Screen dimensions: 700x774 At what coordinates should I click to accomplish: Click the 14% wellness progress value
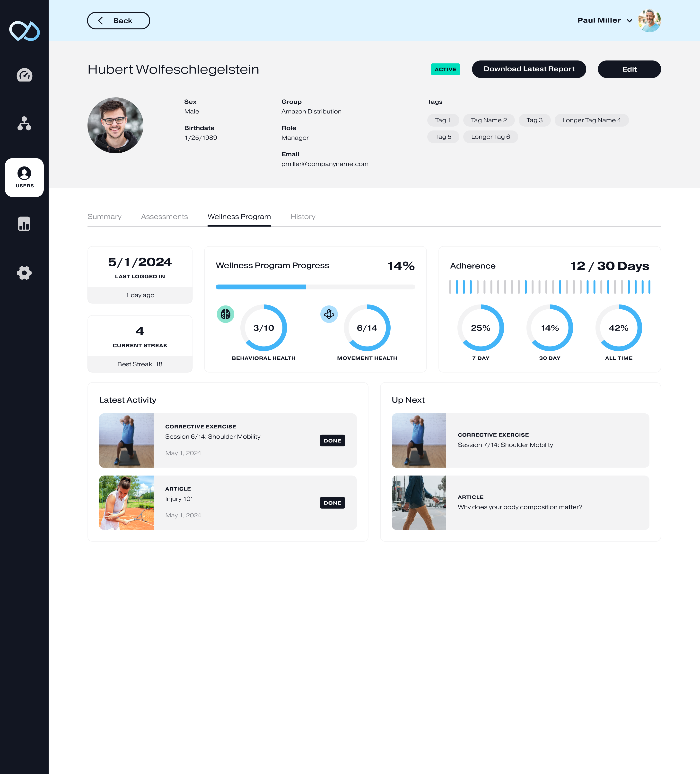click(401, 266)
